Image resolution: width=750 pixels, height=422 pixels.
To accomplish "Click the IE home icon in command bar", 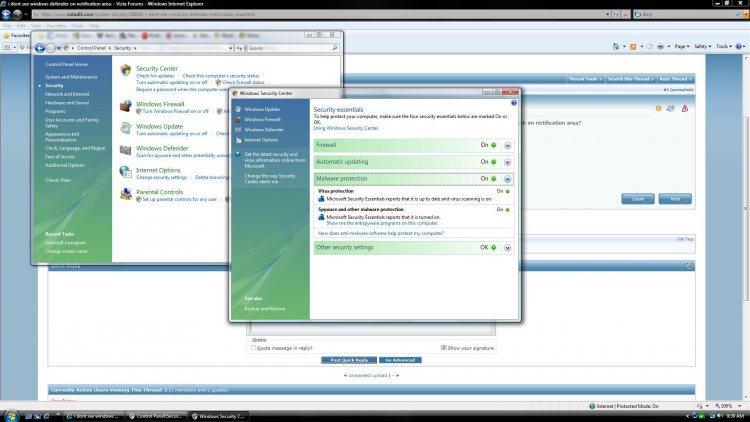I will [x=616, y=46].
